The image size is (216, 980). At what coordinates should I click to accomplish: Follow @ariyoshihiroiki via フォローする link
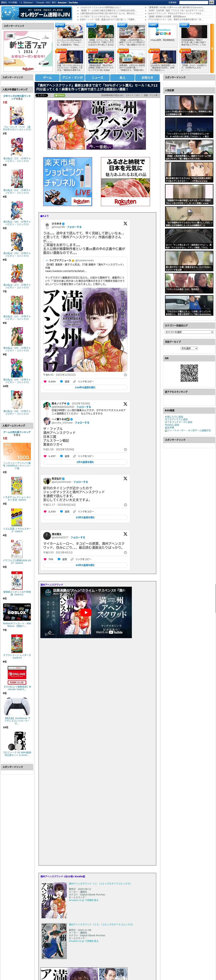coord(80,482)
